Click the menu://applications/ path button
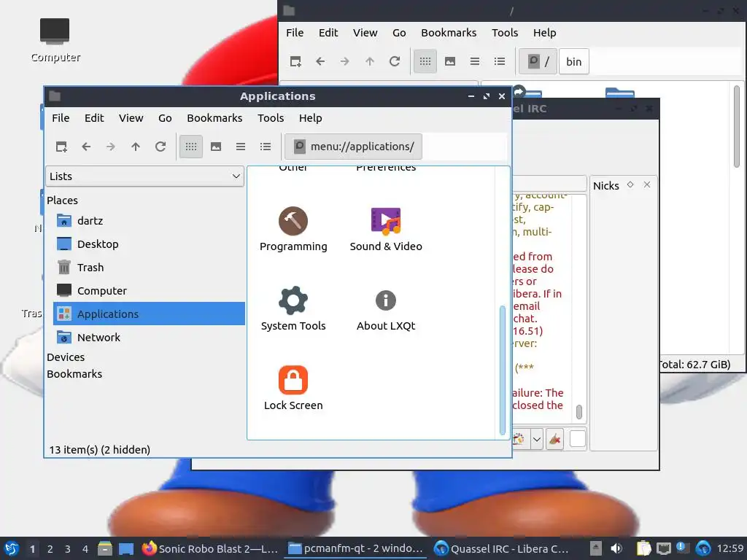The height and width of the screenshot is (560, 747). click(x=354, y=147)
